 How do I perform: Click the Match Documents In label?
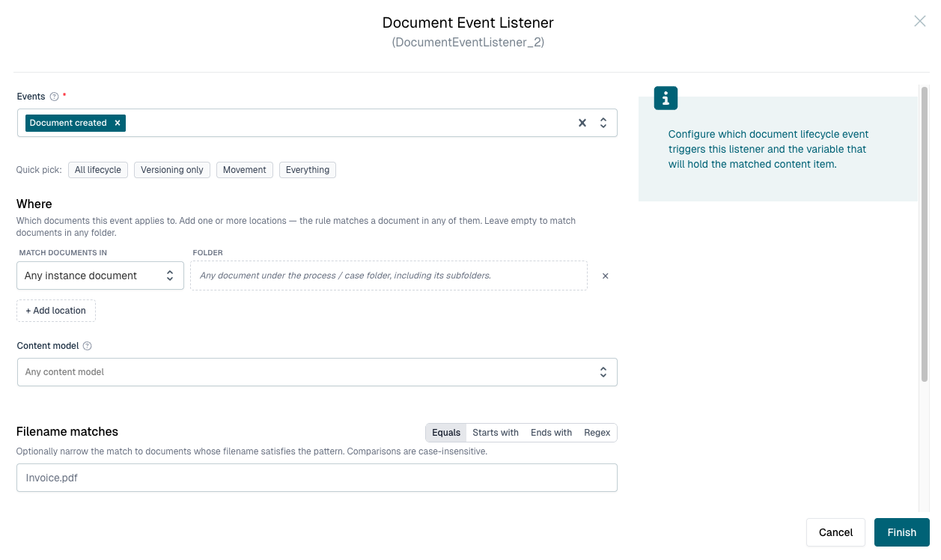point(63,253)
